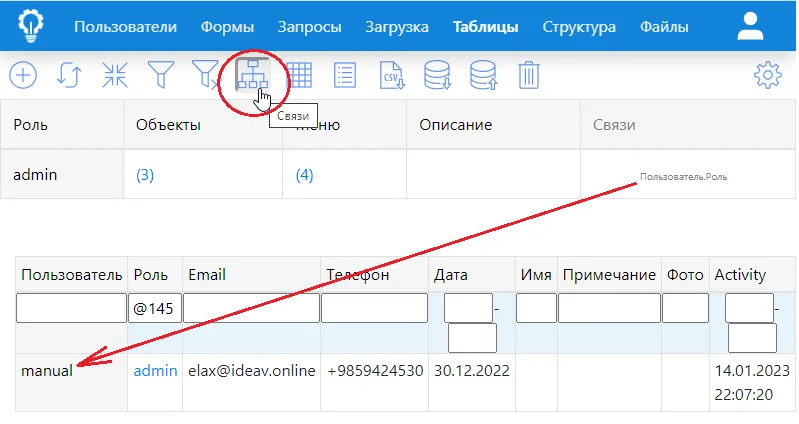
Task: Click the lightbulb logo icon
Action: tap(31, 26)
